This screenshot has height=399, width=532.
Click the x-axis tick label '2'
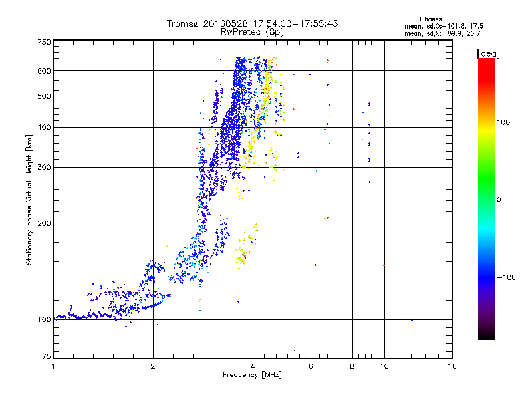click(x=153, y=366)
